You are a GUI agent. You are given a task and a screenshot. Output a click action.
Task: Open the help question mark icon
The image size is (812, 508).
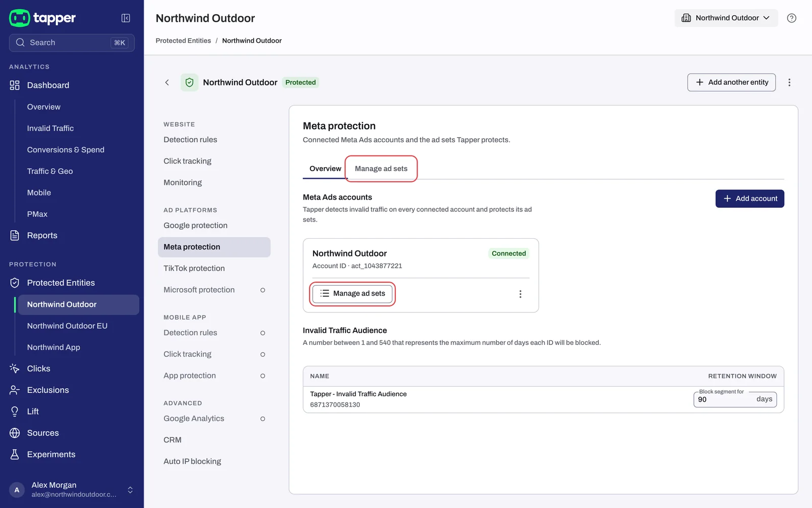(792, 18)
